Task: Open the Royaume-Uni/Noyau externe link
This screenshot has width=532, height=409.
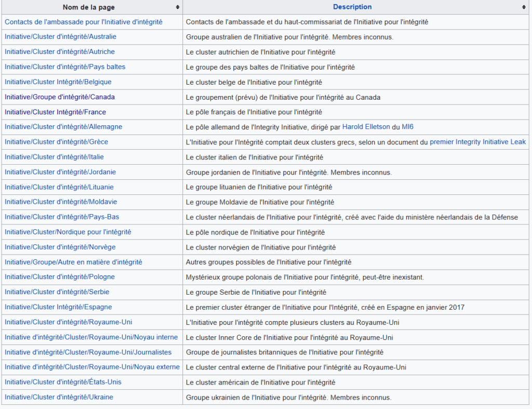Action: [x=92, y=367]
